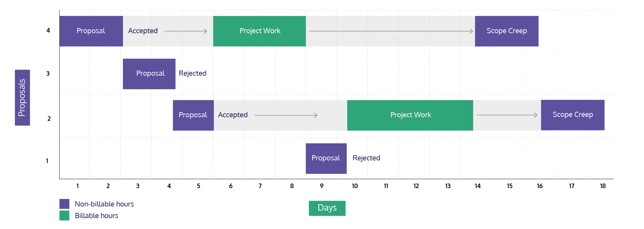The image size is (644, 229).
Task: Click the green Billable hours legend swatch
Action: point(64,215)
